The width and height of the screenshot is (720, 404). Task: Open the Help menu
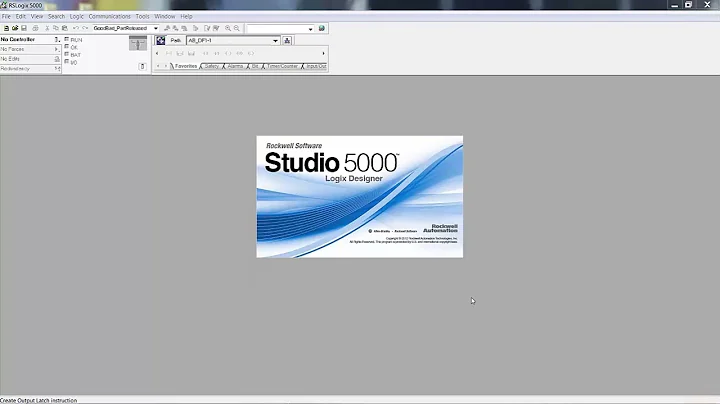186,16
